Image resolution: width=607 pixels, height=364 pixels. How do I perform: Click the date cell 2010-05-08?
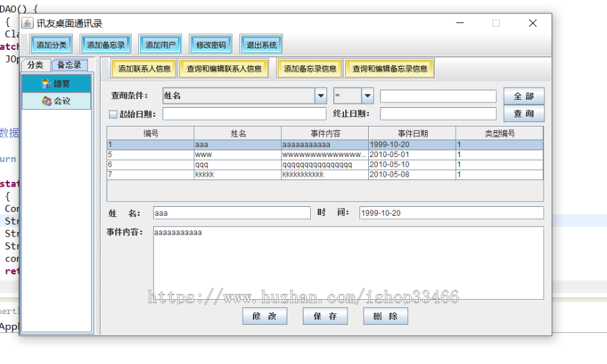click(x=412, y=175)
